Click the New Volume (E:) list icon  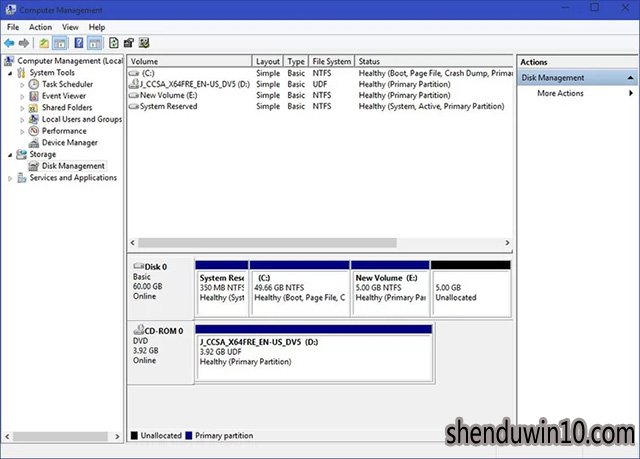(x=134, y=95)
